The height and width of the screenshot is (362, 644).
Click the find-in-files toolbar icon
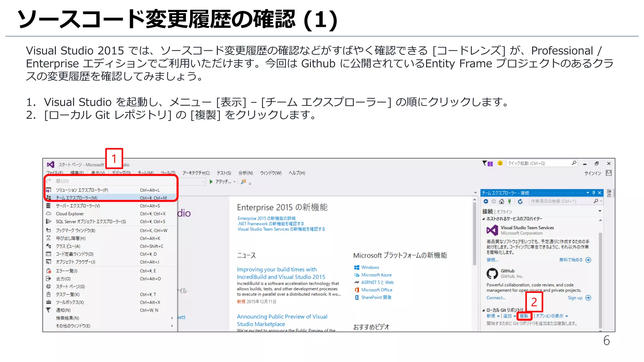(x=243, y=182)
